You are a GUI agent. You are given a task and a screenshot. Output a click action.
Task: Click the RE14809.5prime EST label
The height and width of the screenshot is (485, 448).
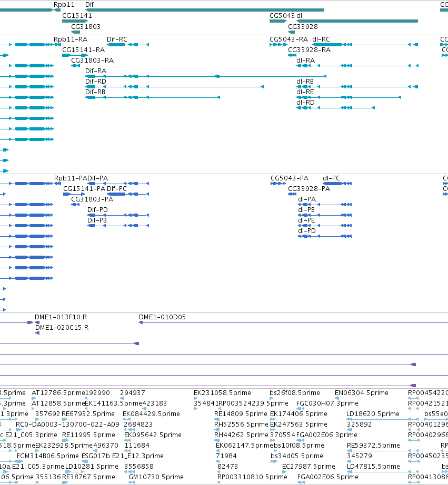(x=241, y=414)
